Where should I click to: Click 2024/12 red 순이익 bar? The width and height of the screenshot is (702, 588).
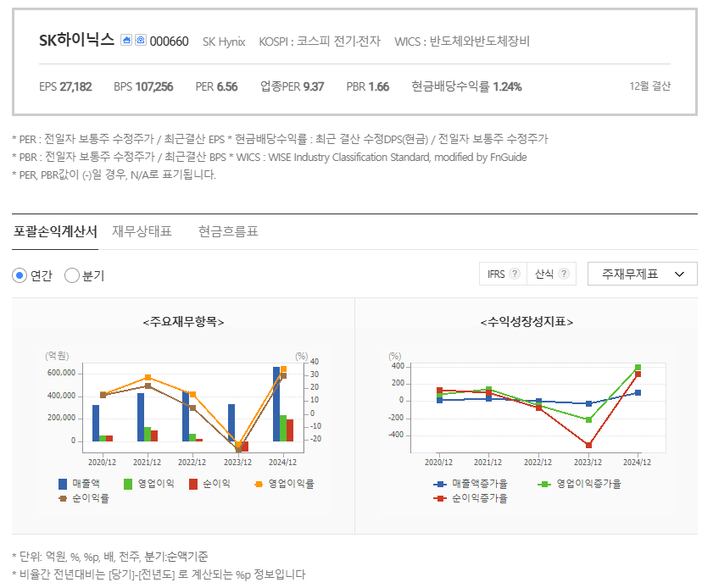[x=290, y=430]
